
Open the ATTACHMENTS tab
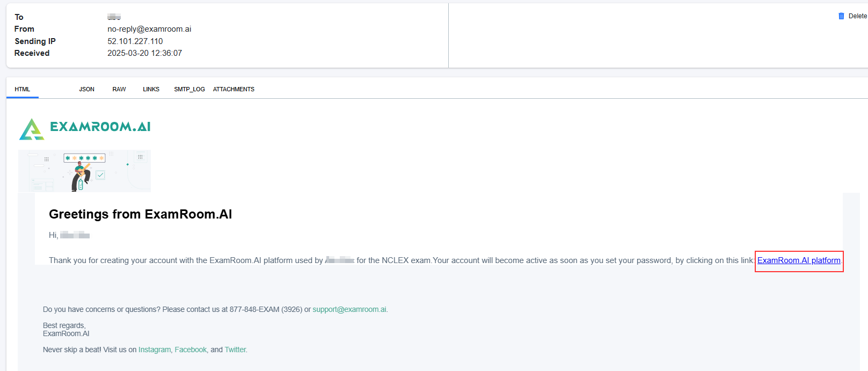pyautogui.click(x=234, y=89)
